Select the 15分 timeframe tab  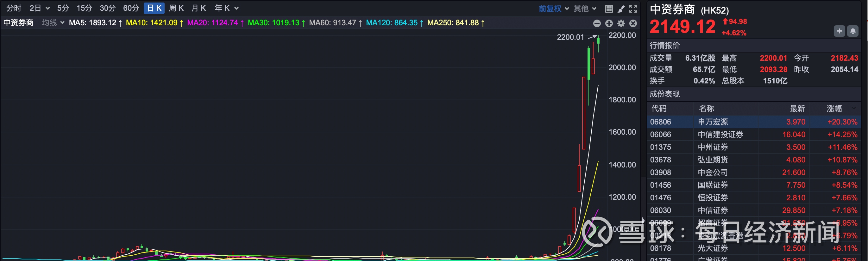[84, 8]
